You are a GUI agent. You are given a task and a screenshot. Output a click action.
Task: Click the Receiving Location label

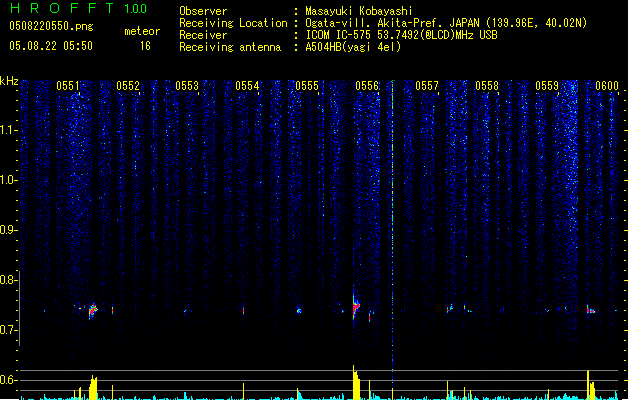[x=233, y=23]
